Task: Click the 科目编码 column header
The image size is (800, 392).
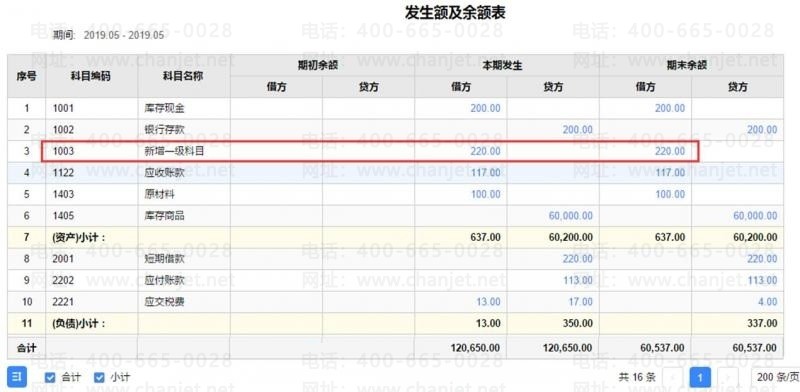Action: coord(90,77)
